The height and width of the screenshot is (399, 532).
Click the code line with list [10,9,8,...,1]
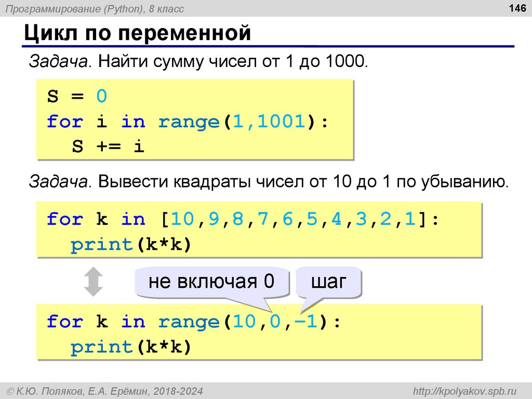click(x=243, y=219)
